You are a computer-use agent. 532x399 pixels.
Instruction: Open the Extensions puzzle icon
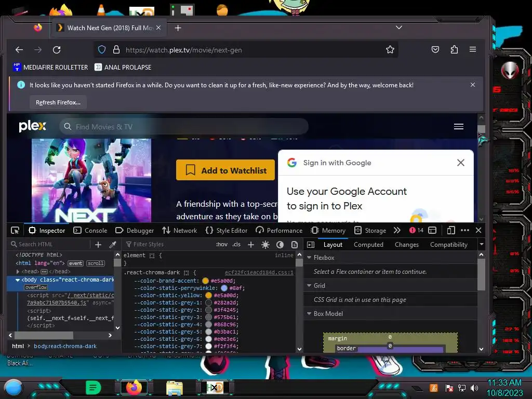point(454,49)
